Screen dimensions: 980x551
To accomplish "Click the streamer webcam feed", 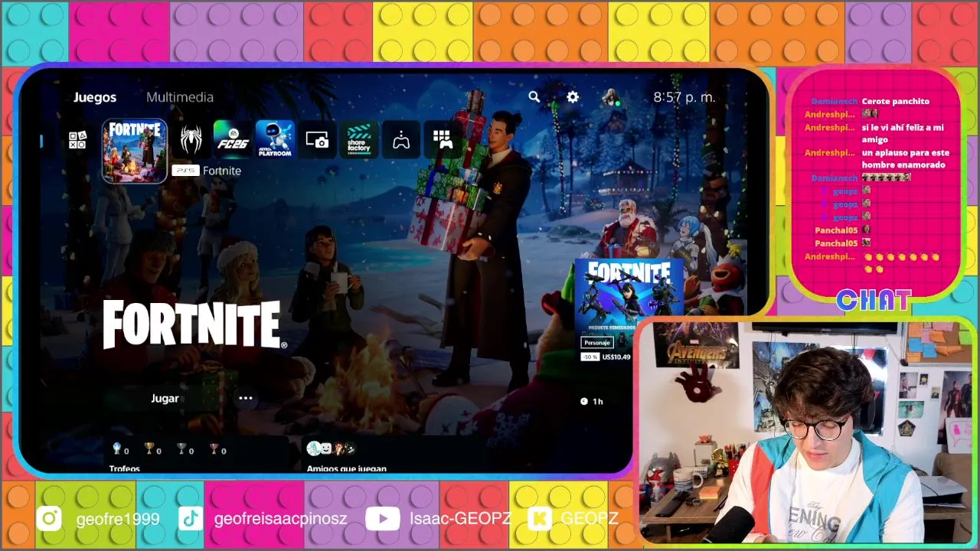I will pos(806,432).
